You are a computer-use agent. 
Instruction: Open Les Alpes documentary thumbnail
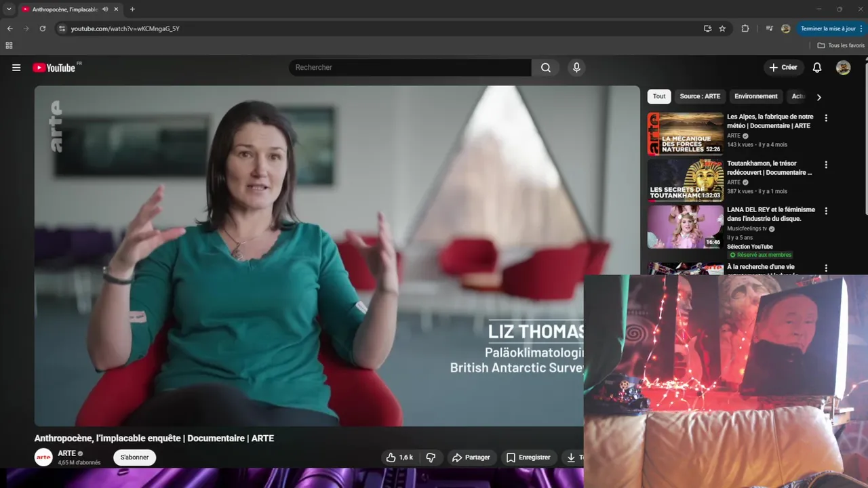click(x=686, y=134)
